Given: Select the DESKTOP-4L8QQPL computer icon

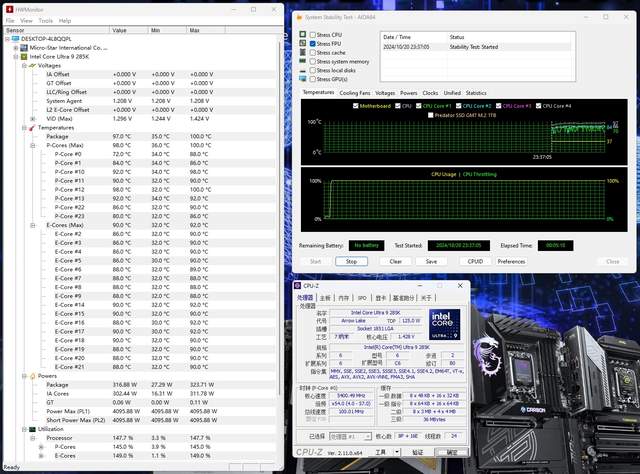Looking at the screenshot, I should [x=16, y=39].
